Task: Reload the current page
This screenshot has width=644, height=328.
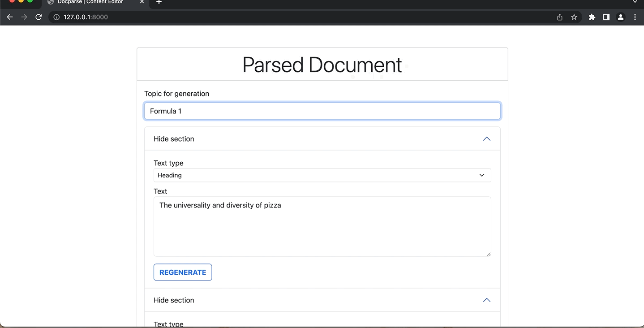Action: pyautogui.click(x=39, y=17)
